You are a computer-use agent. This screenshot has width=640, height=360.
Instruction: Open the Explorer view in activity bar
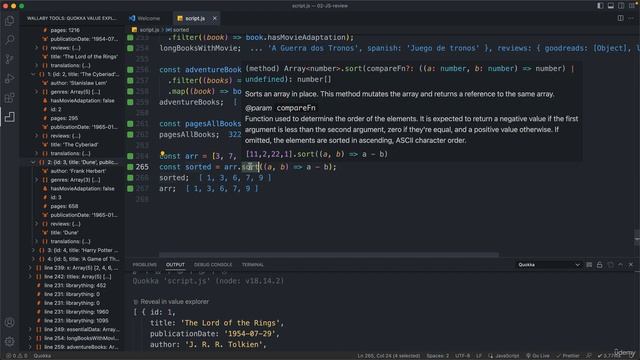pyautogui.click(x=9, y=20)
